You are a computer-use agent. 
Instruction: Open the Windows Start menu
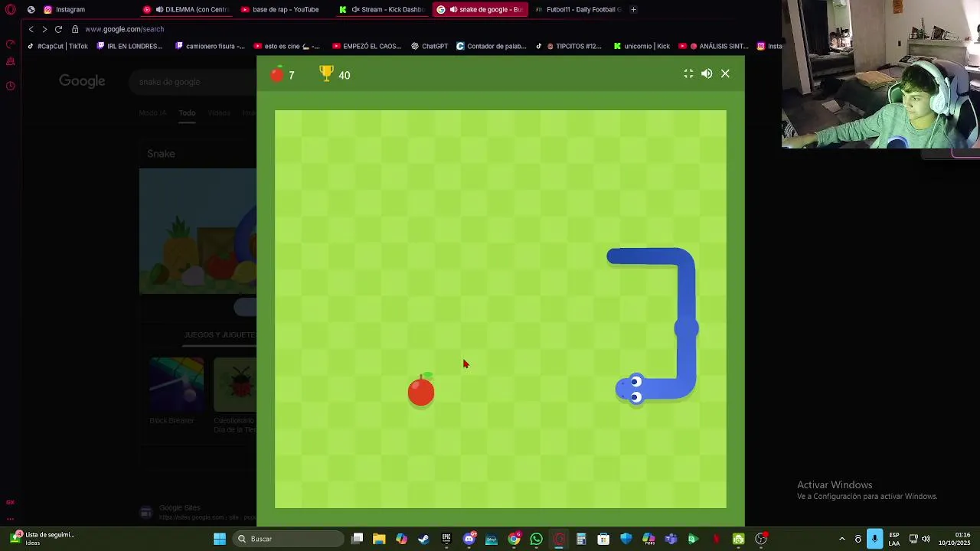[220, 539]
